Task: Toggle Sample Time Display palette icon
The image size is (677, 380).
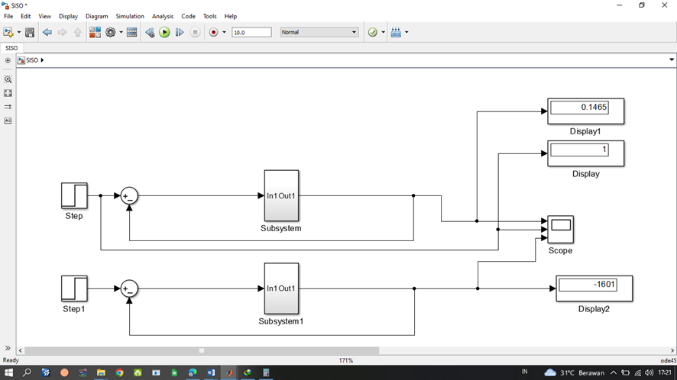Action: coord(8,107)
